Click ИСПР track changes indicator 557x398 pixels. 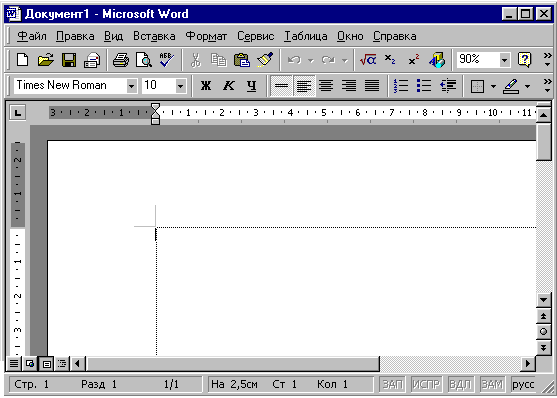(426, 384)
